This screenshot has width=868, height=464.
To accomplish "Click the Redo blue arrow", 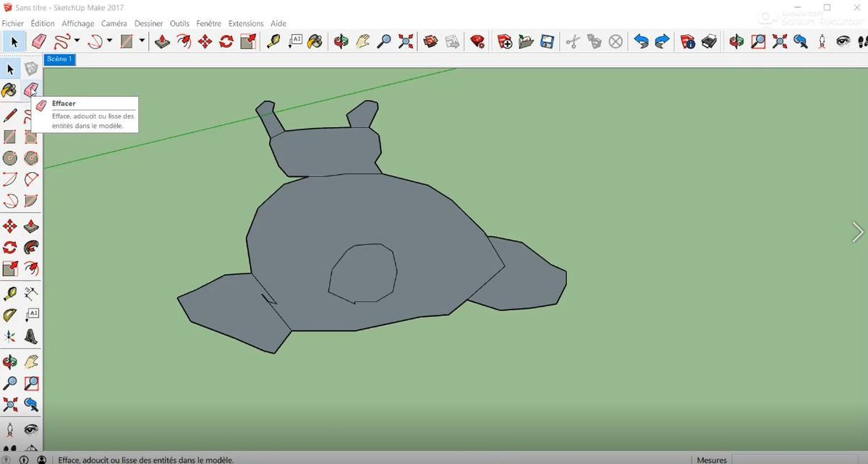I will click(662, 41).
